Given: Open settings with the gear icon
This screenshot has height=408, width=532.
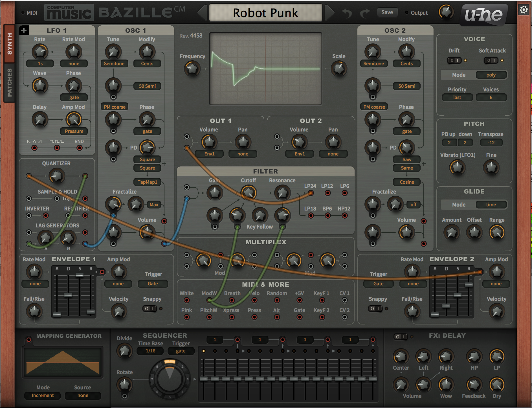Looking at the screenshot, I should (x=524, y=10).
